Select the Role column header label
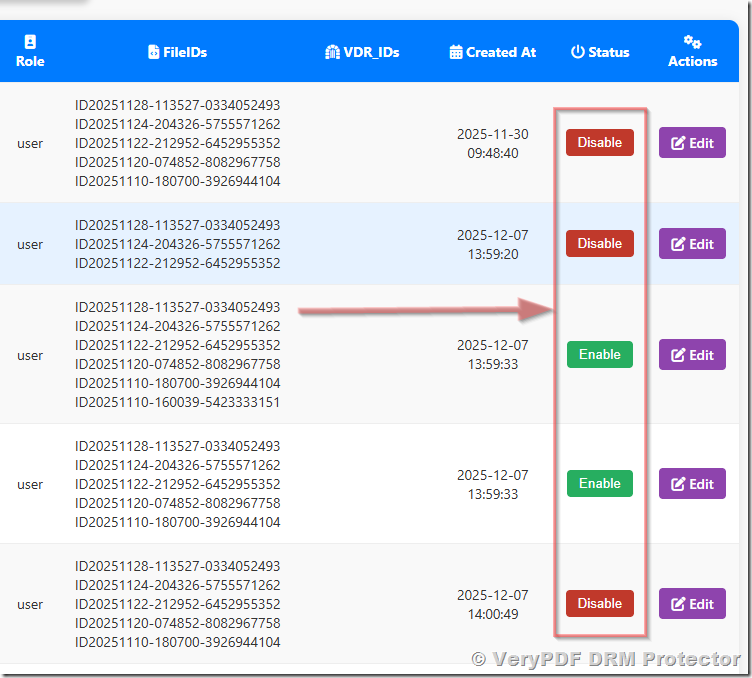Image resolution: width=752 pixels, height=678 pixels. pyautogui.click(x=30, y=61)
